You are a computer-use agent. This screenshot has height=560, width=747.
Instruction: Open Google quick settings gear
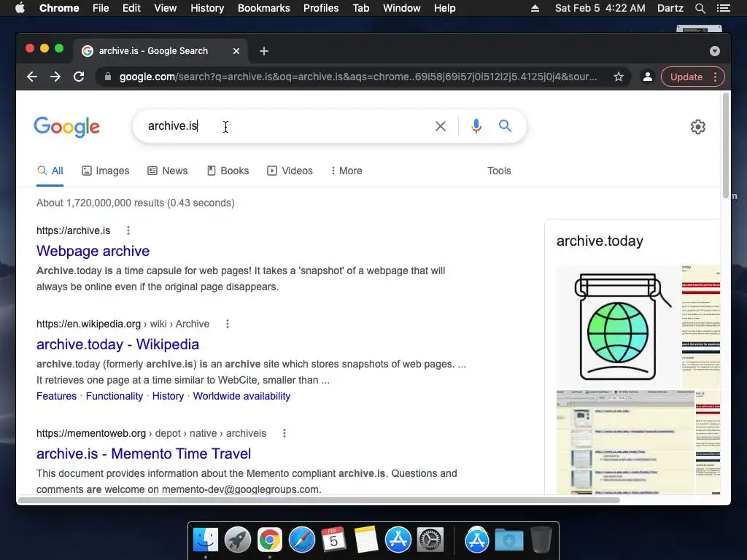[698, 127]
